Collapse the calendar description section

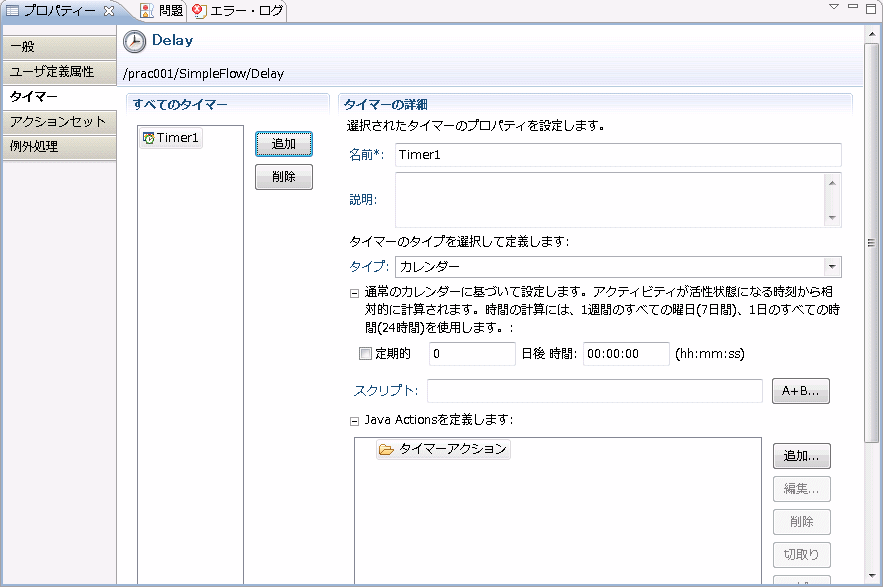[x=354, y=293]
